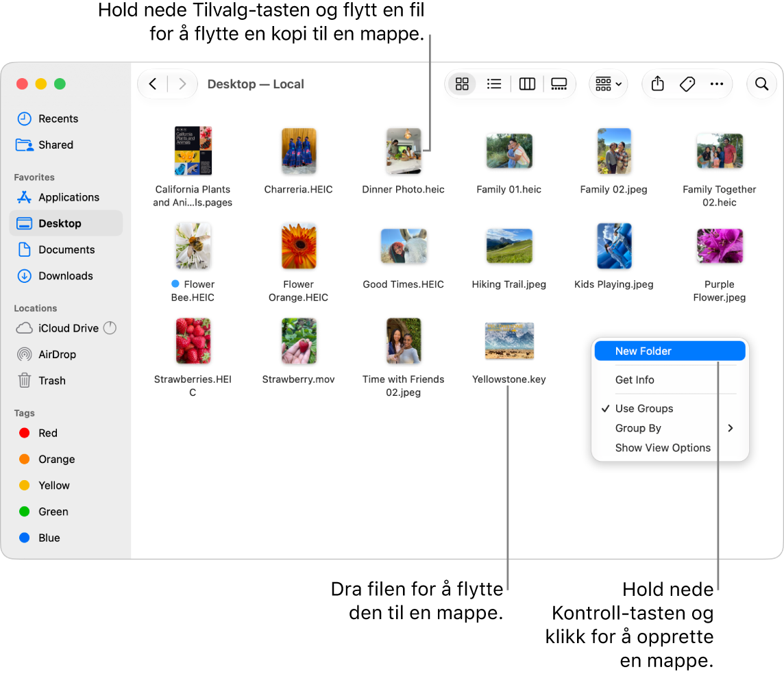Select Desktop in the sidebar
This screenshot has height=676, width=784.
point(66,223)
